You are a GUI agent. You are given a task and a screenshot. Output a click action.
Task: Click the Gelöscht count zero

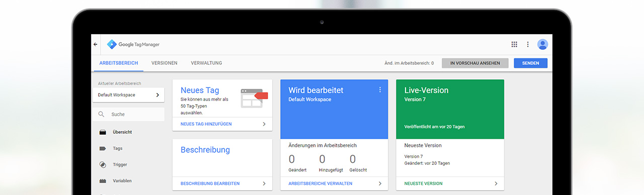point(353,159)
